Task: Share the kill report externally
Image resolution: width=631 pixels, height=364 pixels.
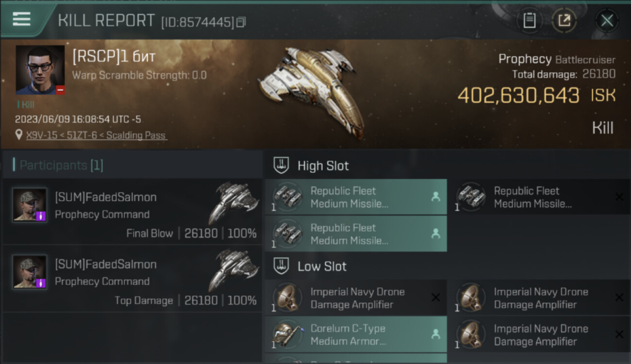Action: click(x=564, y=21)
